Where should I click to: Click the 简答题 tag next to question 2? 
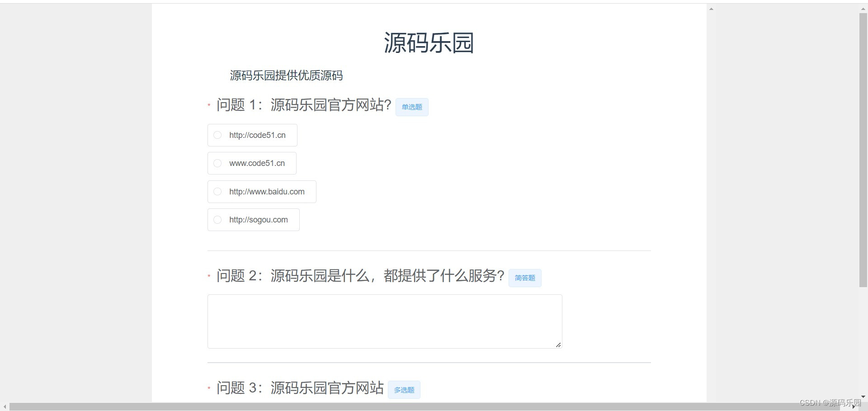(x=525, y=278)
